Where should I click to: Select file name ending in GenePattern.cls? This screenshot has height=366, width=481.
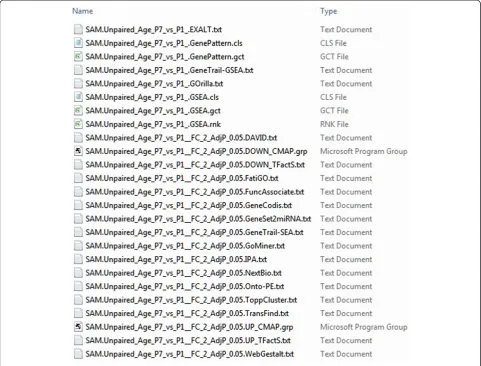point(164,43)
